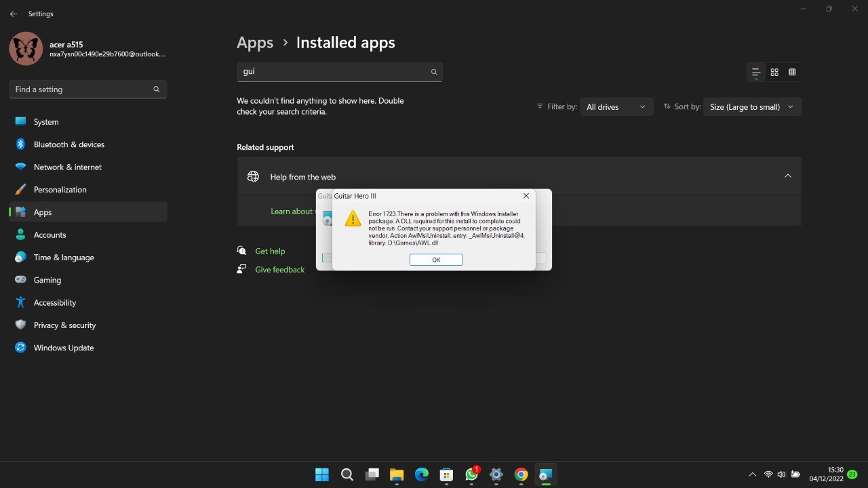Image resolution: width=868 pixels, height=488 pixels.
Task: Select Apps in the sidebar
Action: pos(88,212)
